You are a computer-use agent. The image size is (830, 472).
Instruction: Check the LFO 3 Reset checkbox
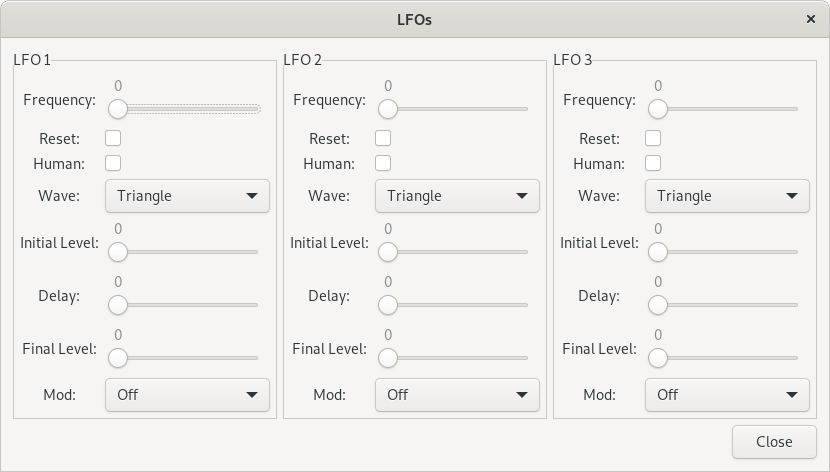coord(653,138)
